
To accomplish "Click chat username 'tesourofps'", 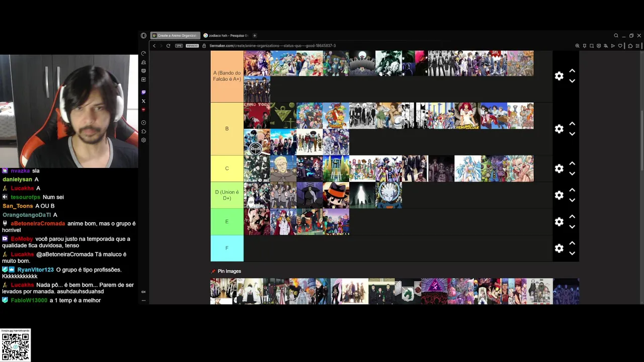I will tap(25, 197).
